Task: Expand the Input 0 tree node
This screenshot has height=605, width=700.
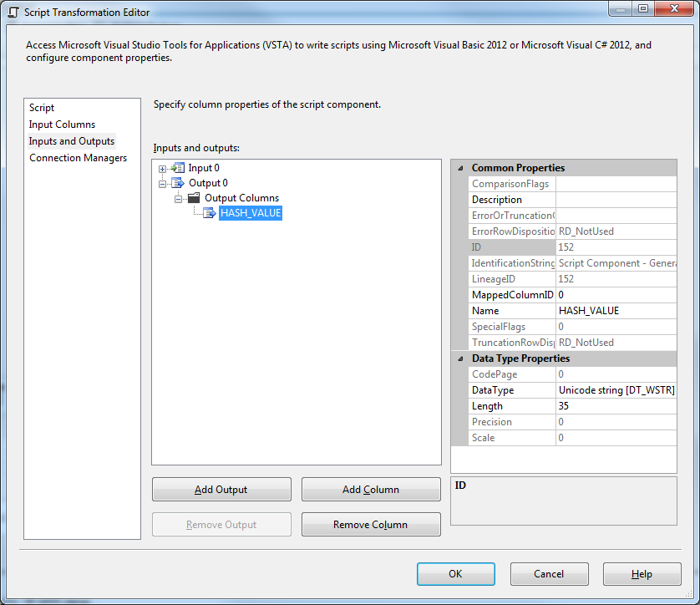Action: [164, 167]
